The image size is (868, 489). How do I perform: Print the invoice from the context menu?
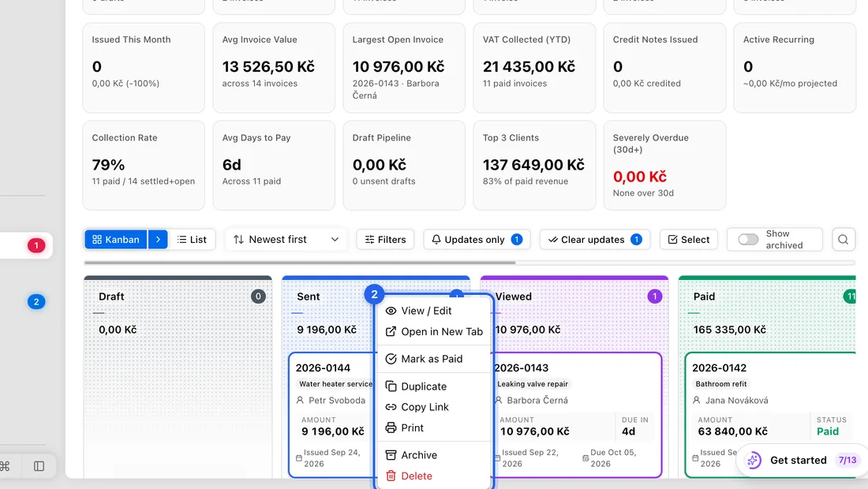(434, 427)
